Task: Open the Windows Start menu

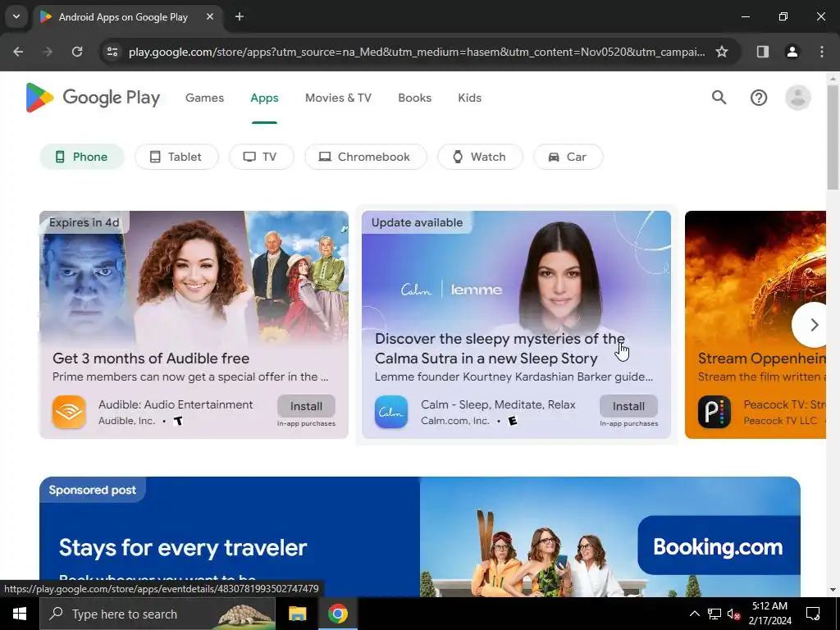Action: point(20,614)
